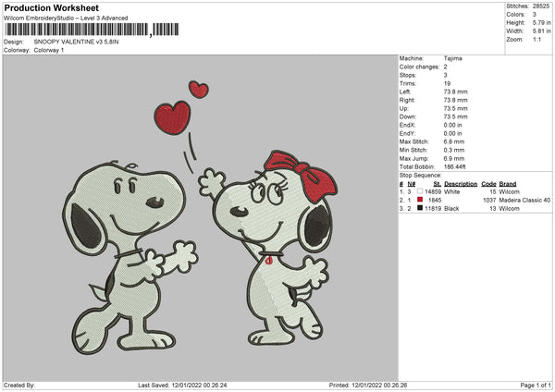The height and width of the screenshot is (392, 555).
Task: Click the max jump value '6.9 mm'
Action: (x=454, y=158)
